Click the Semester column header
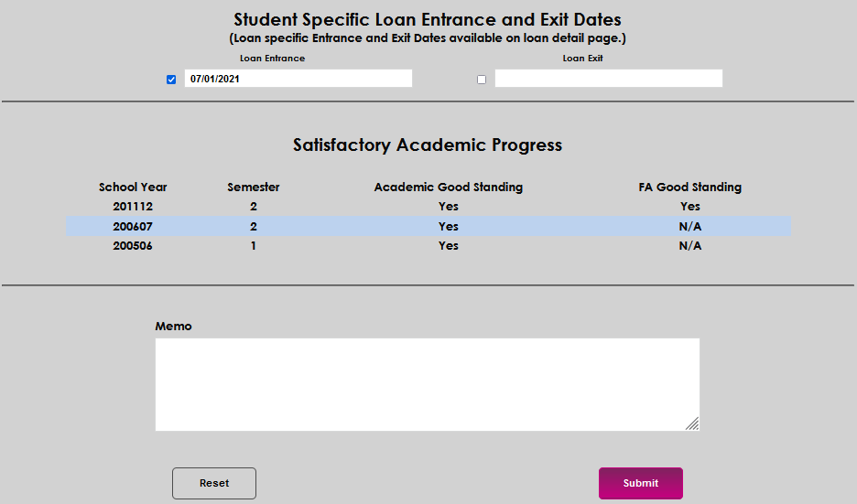 [x=254, y=188]
